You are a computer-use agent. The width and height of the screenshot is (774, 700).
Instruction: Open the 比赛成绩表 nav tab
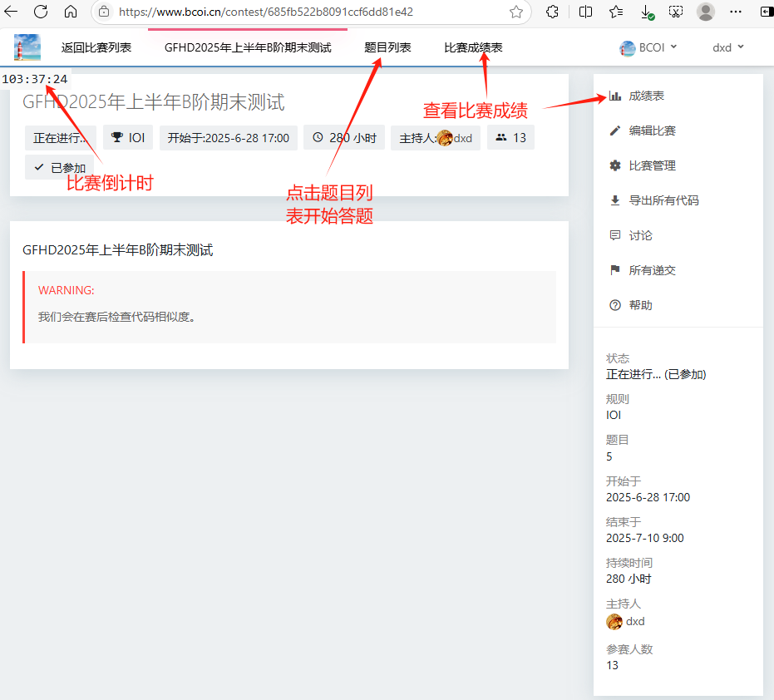(x=473, y=47)
